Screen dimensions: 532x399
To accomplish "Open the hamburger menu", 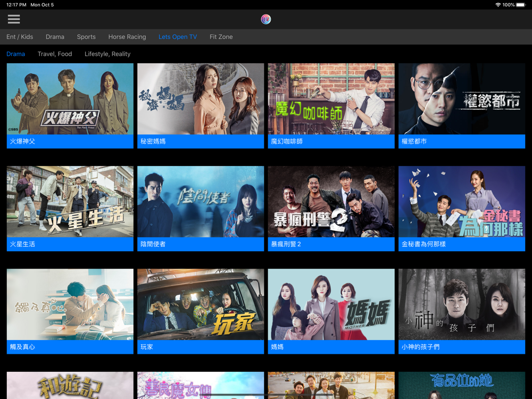I will pos(14,19).
